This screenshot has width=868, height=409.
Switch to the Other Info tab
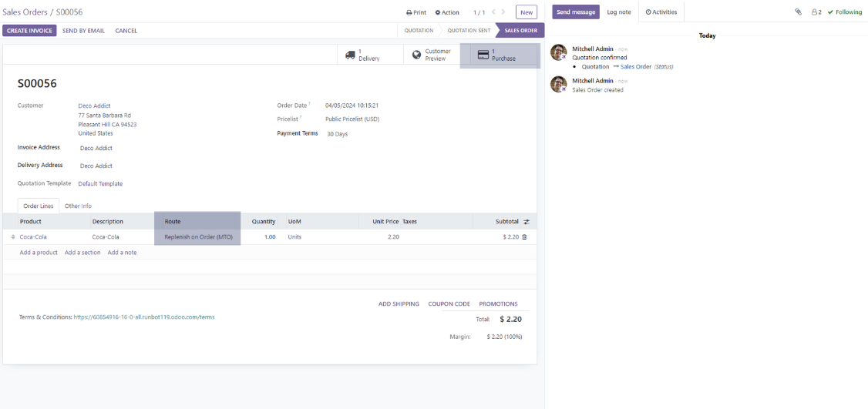(78, 206)
